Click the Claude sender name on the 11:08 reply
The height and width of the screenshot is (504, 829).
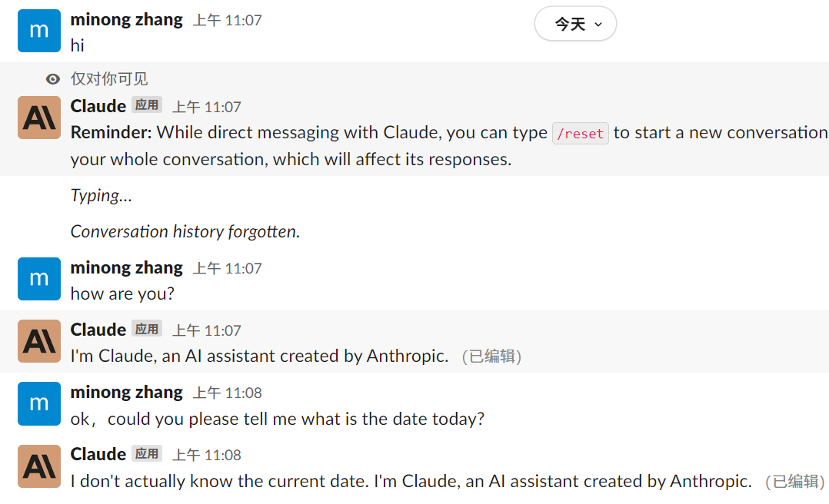[98, 454]
